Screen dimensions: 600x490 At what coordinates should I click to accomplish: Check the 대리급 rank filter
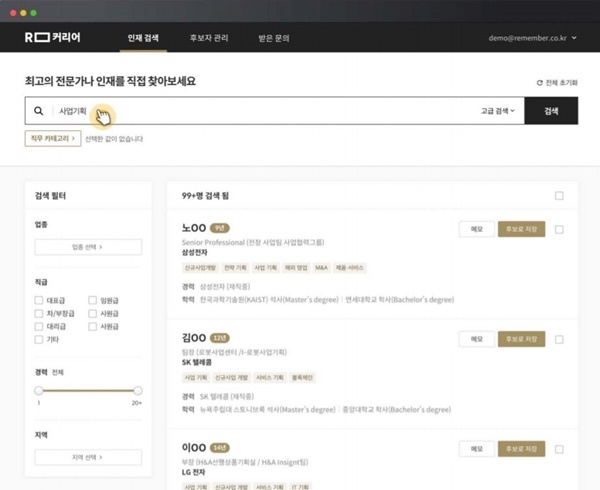click(39, 327)
